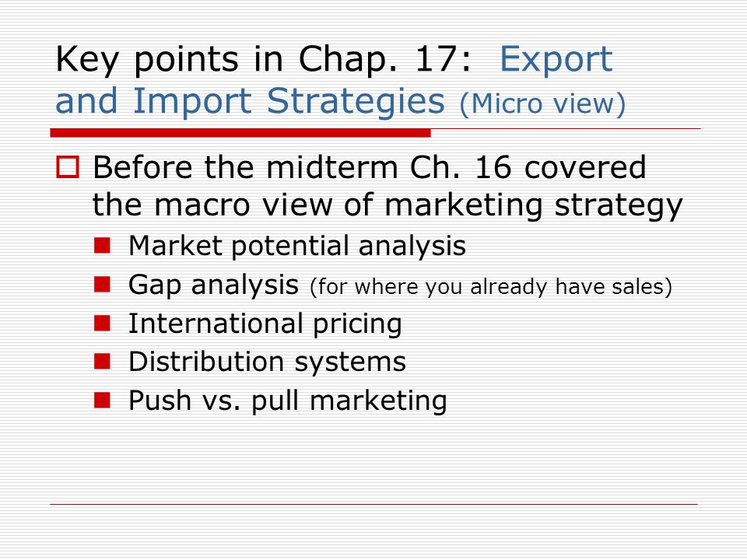747x560 pixels.
Task: Click 'the macro view of marketing strategy' line
Action: coord(388,205)
